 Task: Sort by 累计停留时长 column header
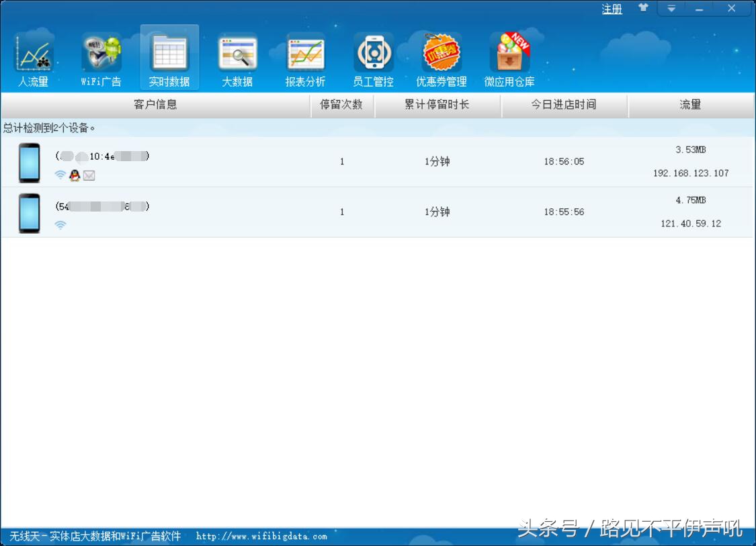(437, 105)
